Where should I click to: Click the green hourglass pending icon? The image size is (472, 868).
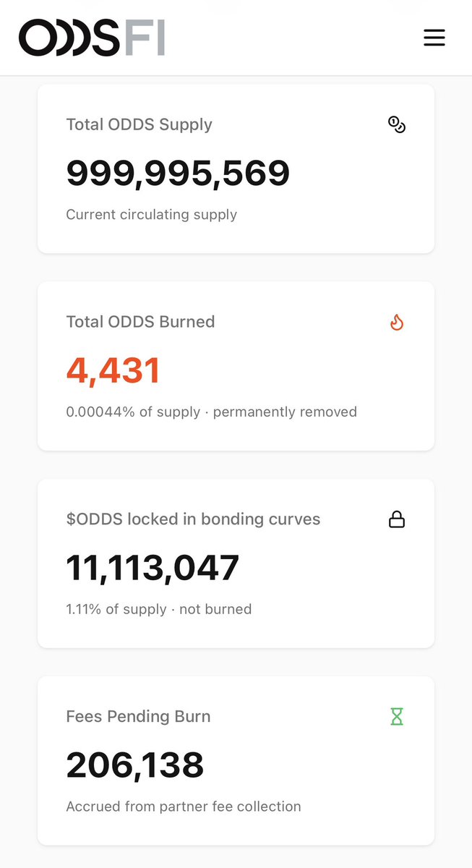click(397, 717)
